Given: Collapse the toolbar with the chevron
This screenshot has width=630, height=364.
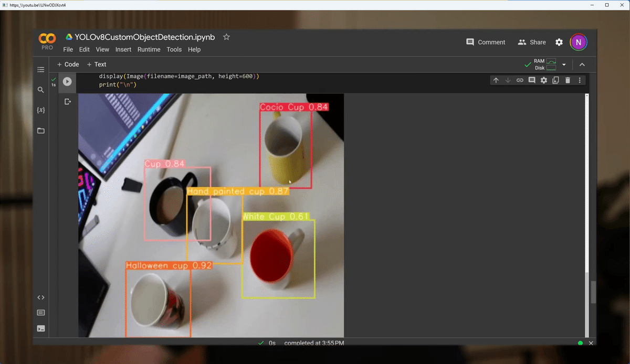Looking at the screenshot, I should [x=582, y=64].
